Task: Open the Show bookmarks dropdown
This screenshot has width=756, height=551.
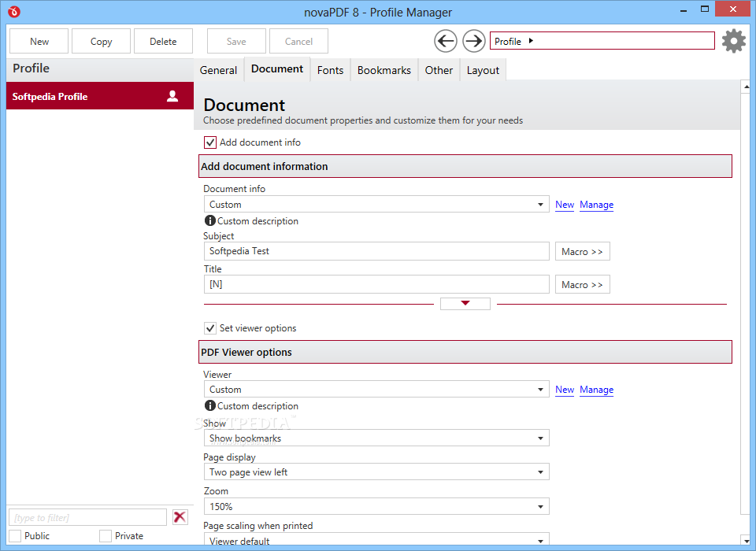Action: pyautogui.click(x=376, y=438)
